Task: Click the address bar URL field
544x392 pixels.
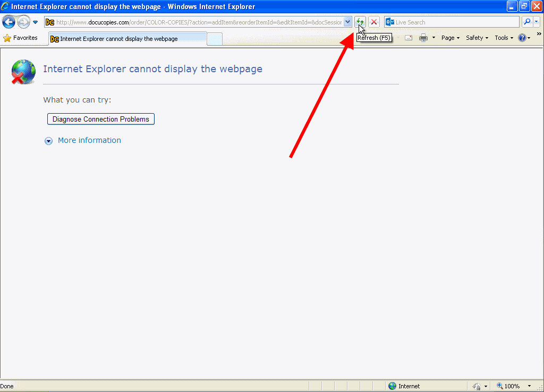Action: (x=199, y=22)
